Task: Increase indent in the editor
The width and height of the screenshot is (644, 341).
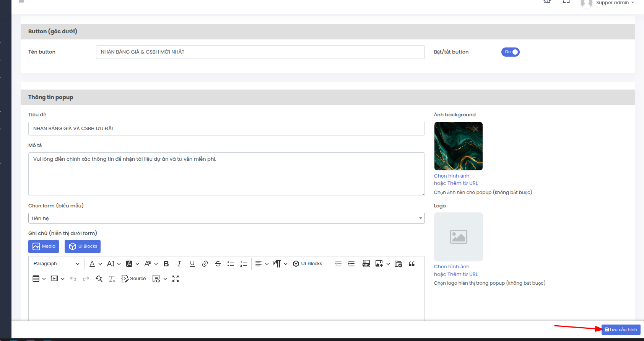Action: tap(351, 264)
